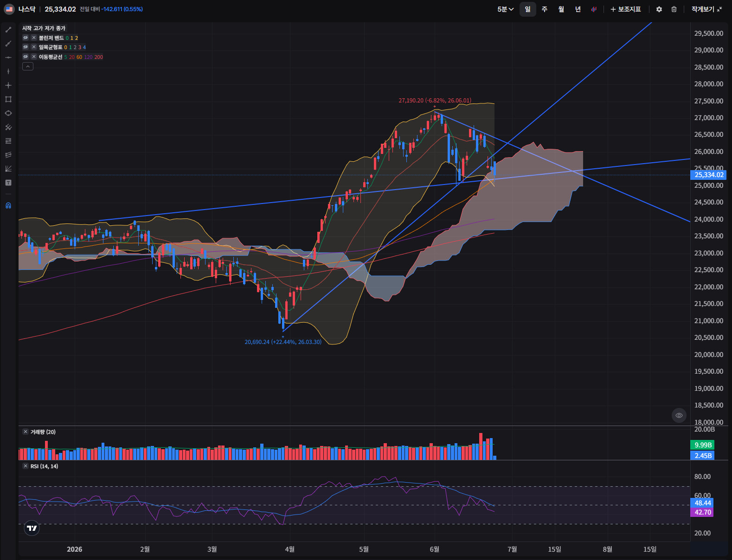Click the 시작 고가 저가 종가 legend

[x=44, y=28]
